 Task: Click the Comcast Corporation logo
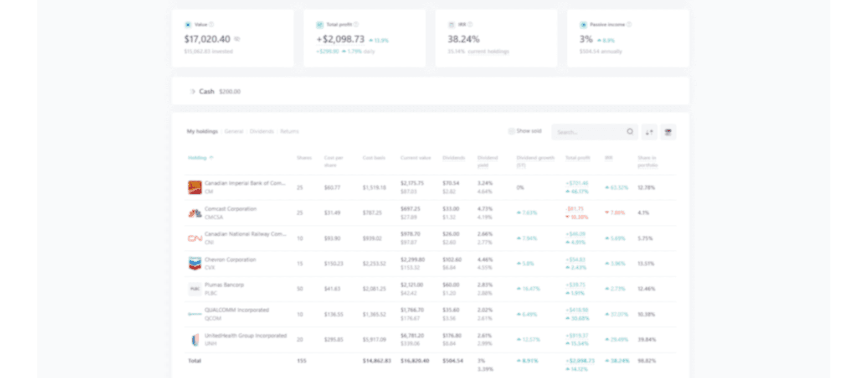pos(195,213)
